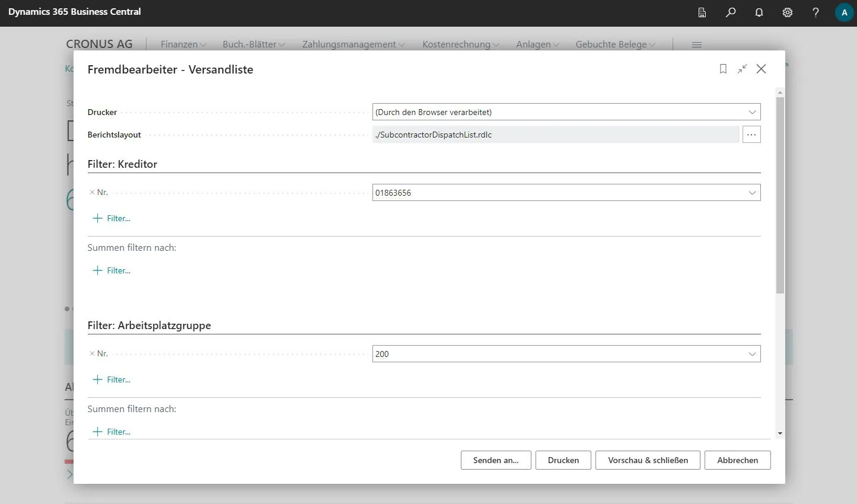This screenshot has height=504, width=857.
Task: Open the Drucker dropdown
Action: point(752,112)
